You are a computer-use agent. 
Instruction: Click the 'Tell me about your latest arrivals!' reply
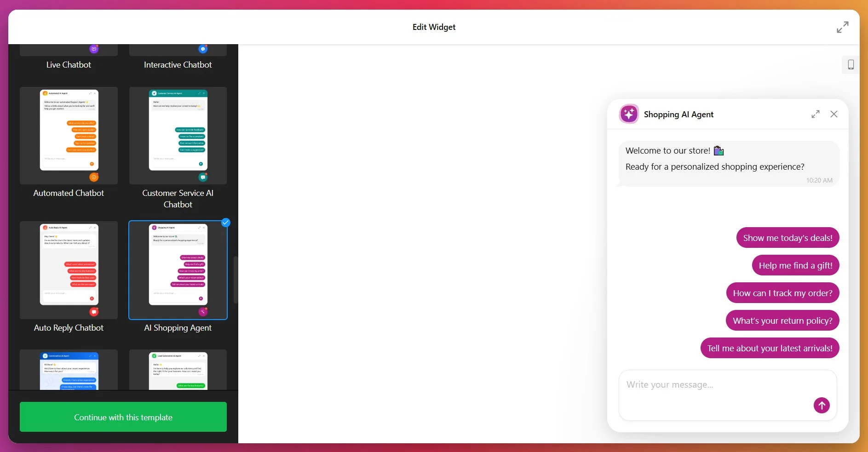coord(770,348)
